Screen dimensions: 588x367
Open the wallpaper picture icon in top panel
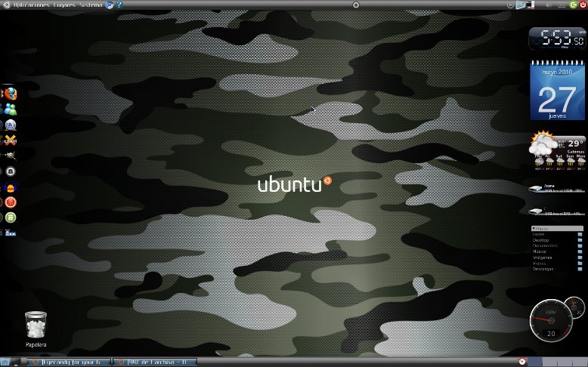521,5
